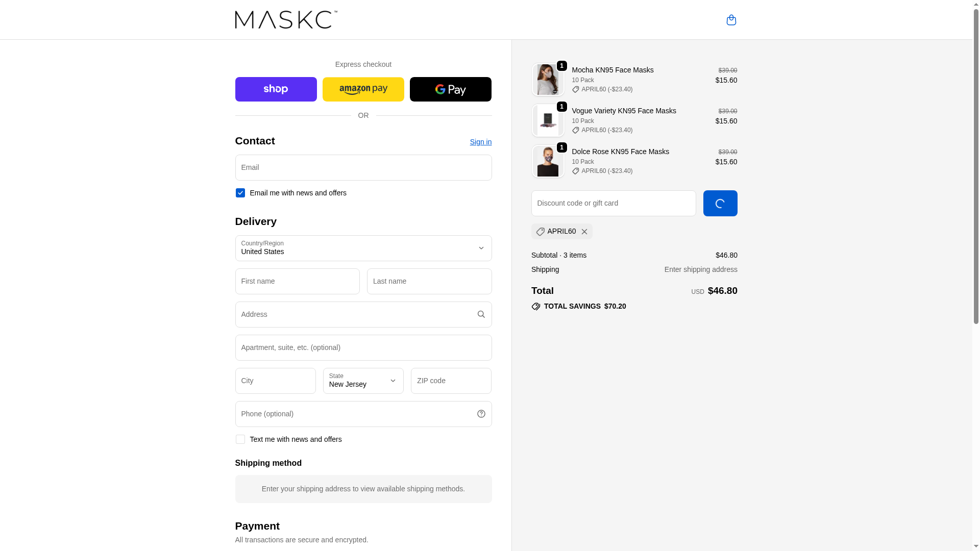Open the shopping bag cart icon

[x=731, y=20]
